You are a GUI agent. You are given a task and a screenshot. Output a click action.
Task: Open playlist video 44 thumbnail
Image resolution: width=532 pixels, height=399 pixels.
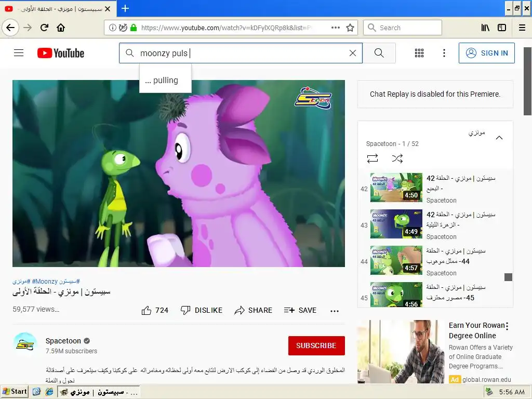[396, 260]
